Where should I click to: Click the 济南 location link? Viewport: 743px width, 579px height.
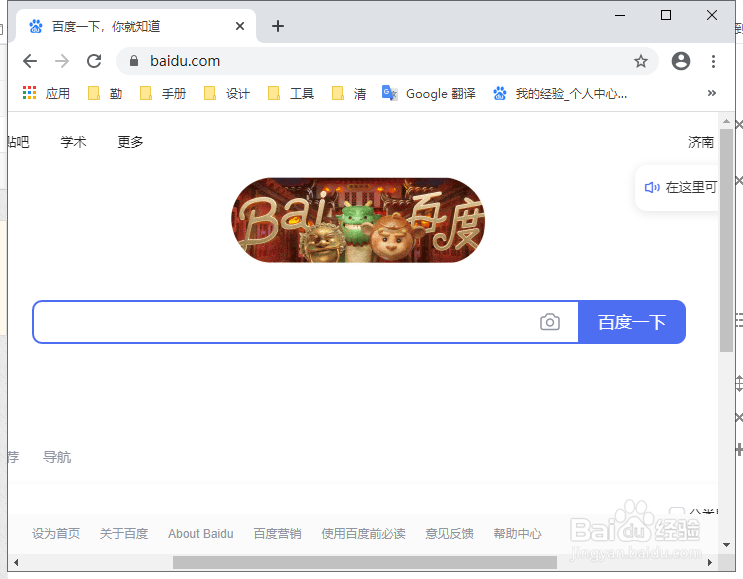pyautogui.click(x=701, y=142)
